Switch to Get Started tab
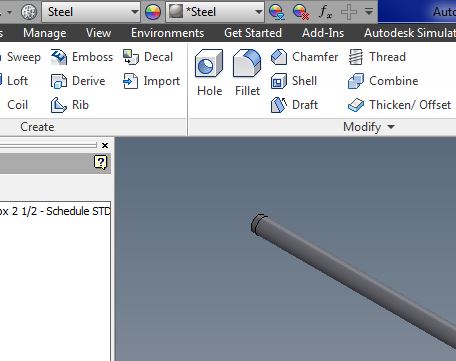This screenshot has width=456, height=361. pos(253,33)
